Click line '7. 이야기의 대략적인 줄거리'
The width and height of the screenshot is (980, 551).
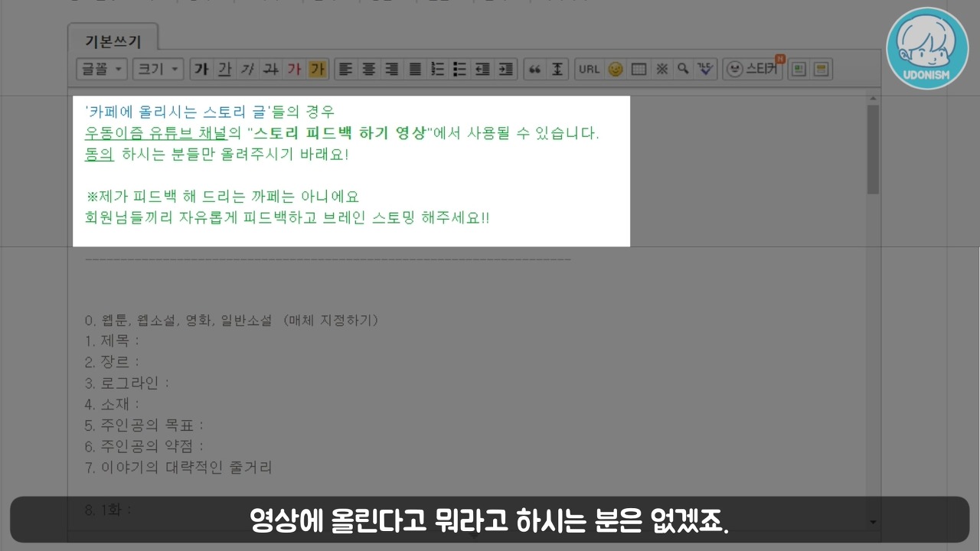[x=178, y=467]
